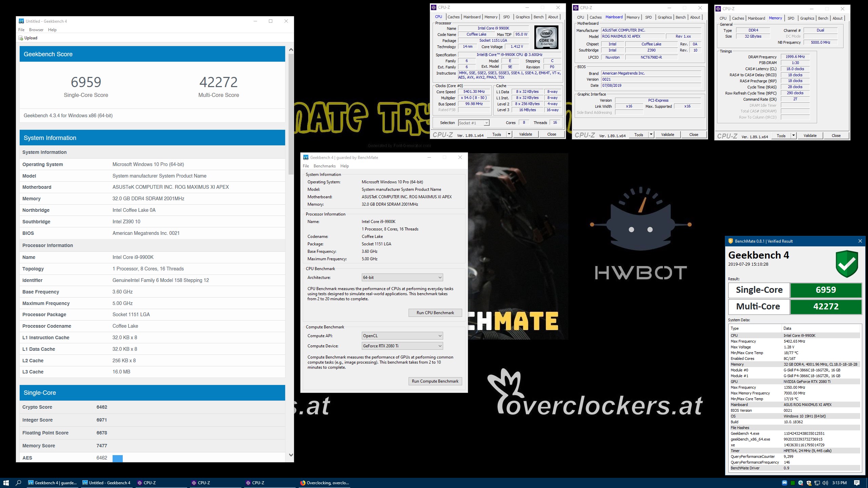Click 'Integer Score' row value 6971

(x=102, y=420)
